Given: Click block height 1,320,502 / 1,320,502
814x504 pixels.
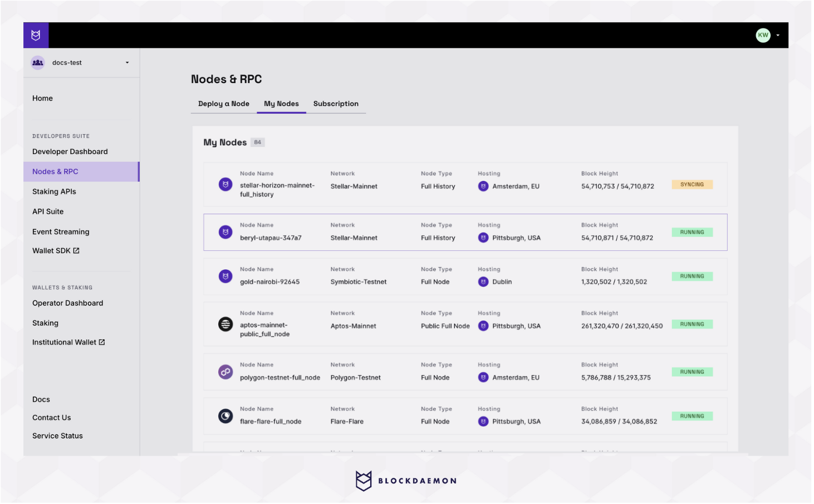Looking at the screenshot, I should [614, 282].
